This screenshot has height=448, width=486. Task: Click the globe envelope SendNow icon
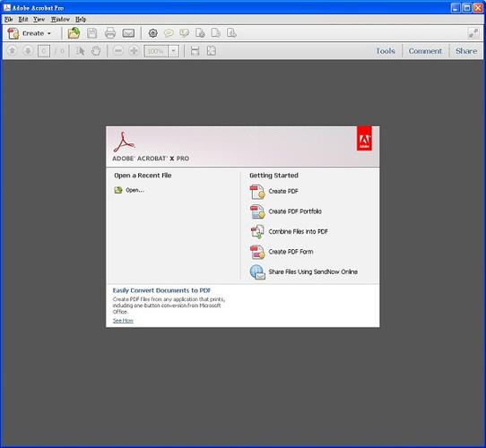click(257, 272)
